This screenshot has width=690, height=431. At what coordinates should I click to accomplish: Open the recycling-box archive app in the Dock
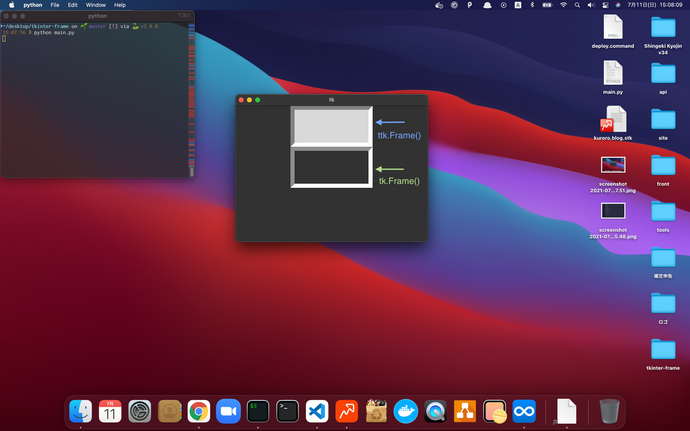(376, 411)
